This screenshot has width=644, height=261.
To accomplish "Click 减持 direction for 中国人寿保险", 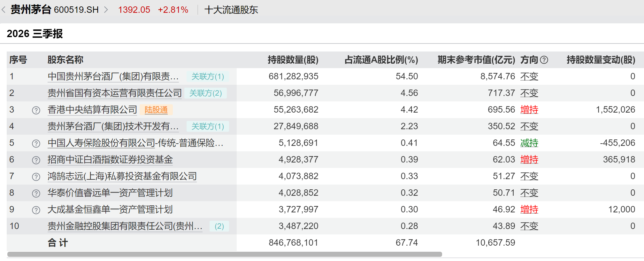I will pos(529,143).
